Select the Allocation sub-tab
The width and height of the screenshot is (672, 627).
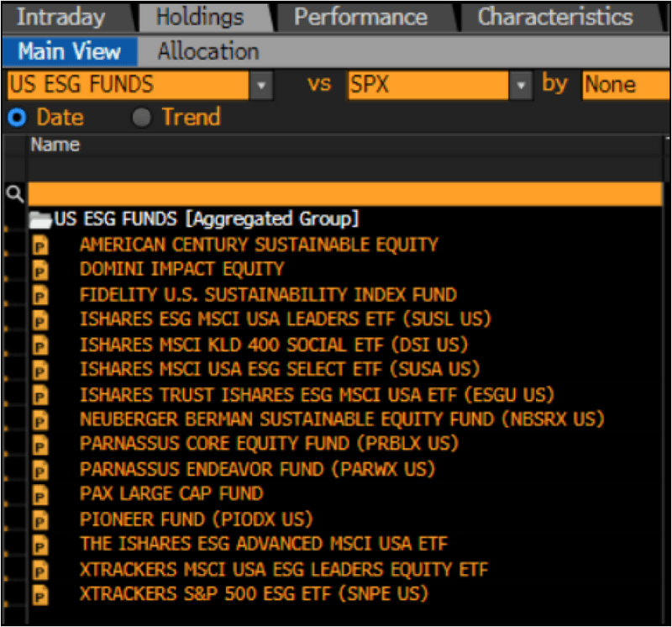pyautogui.click(x=208, y=51)
